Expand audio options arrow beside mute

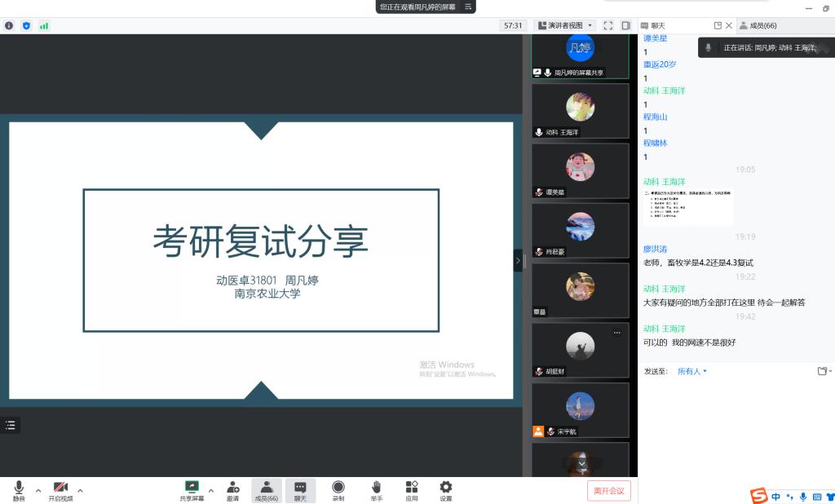38,491
